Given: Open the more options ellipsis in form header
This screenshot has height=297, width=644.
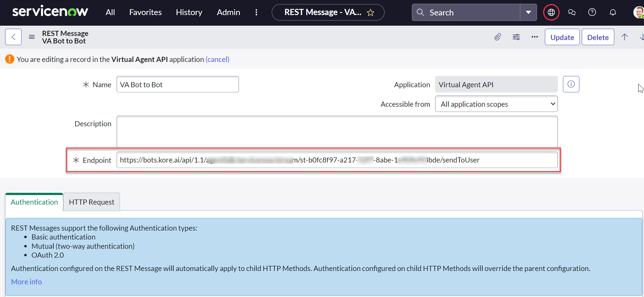Looking at the screenshot, I should [x=535, y=37].
